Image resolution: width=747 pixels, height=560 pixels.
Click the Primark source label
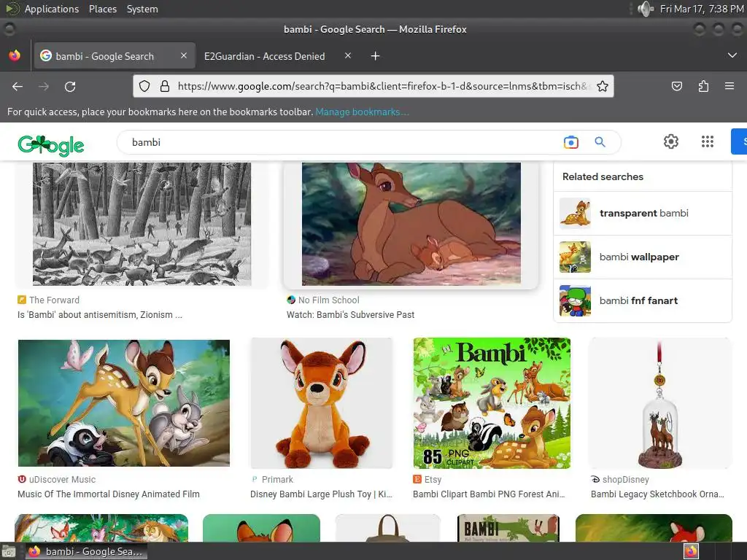click(277, 480)
